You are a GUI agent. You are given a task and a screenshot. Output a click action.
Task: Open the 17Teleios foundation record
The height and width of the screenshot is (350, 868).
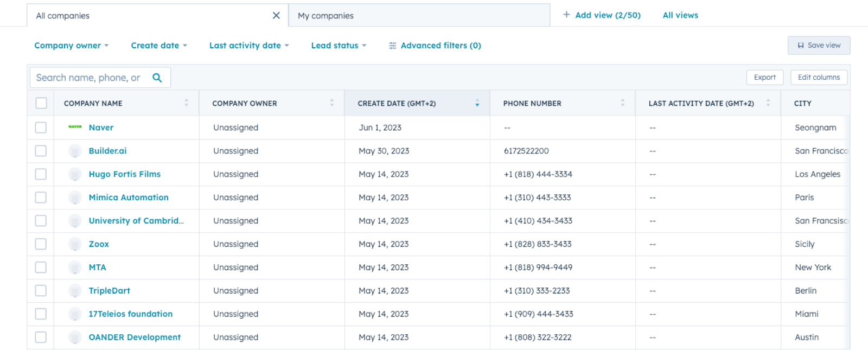coord(131,314)
